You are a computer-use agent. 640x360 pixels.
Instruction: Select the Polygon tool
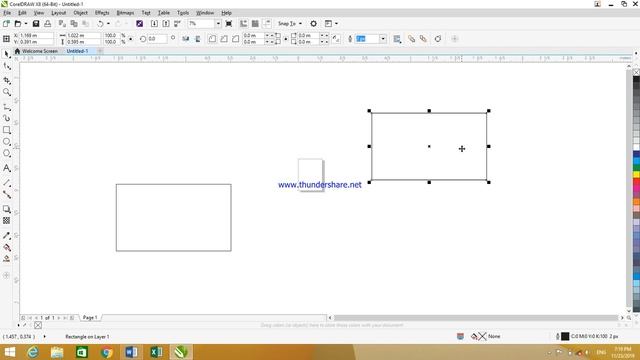[7, 154]
